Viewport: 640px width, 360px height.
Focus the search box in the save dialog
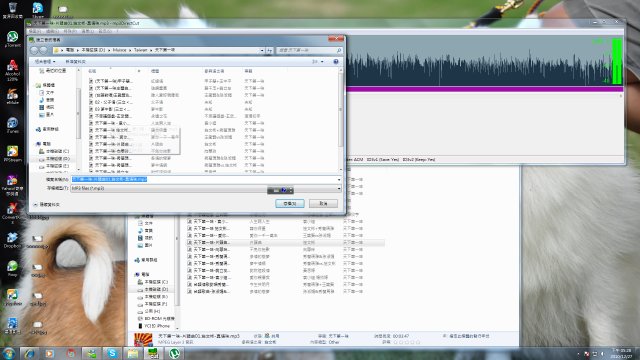tap(309, 50)
